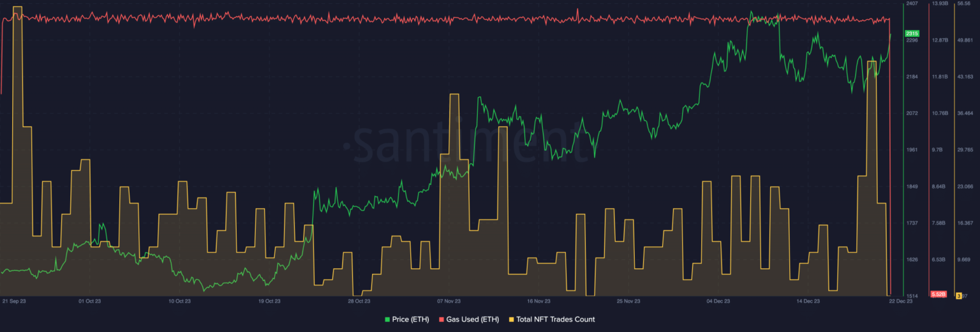Select the 04 Dec 23 date label
Image resolution: width=980 pixels, height=332 pixels.
(x=718, y=301)
